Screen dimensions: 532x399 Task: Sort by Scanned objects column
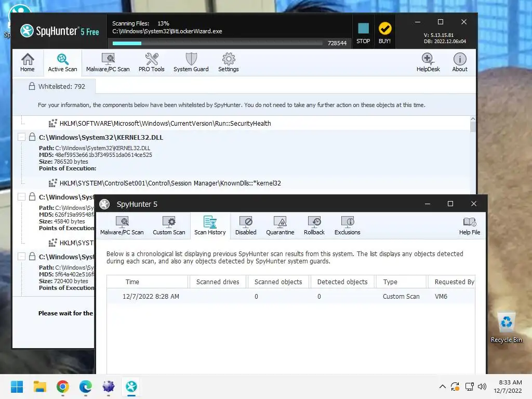click(278, 282)
